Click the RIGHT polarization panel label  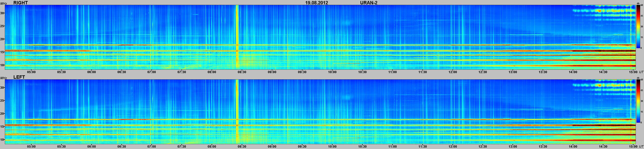[21, 3]
